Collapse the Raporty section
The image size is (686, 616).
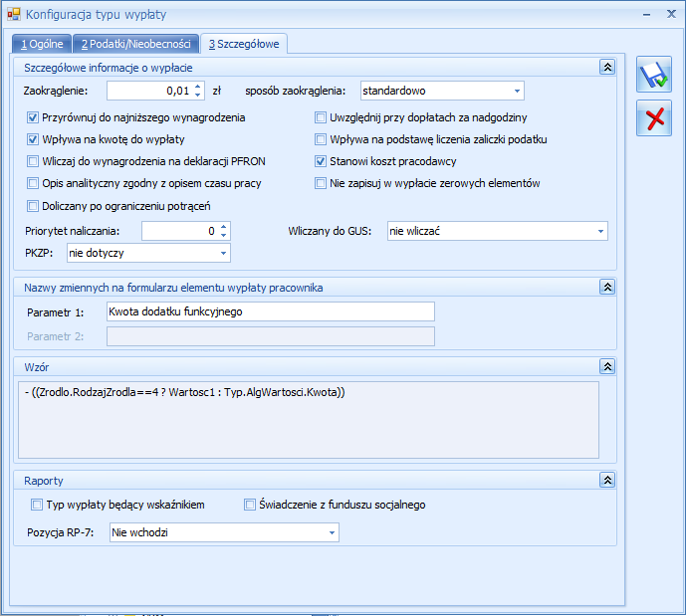tap(607, 480)
